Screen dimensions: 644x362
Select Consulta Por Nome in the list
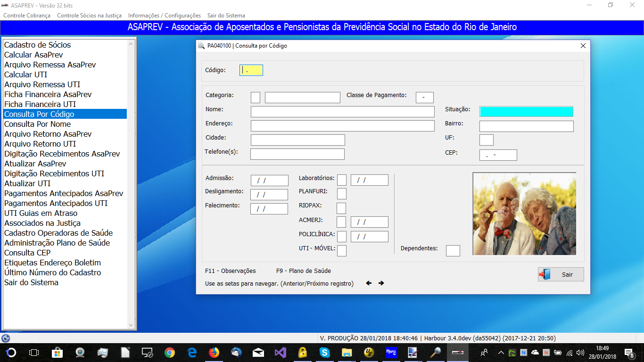point(38,124)
